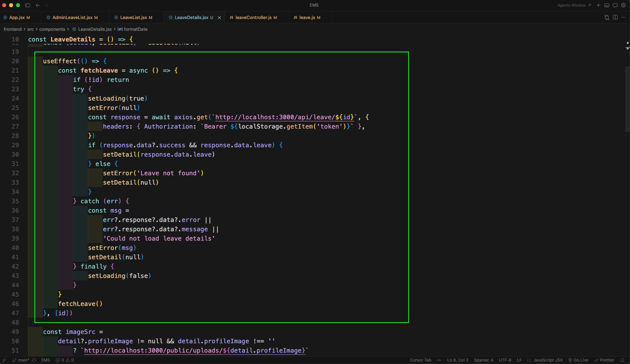Open the localhost leave API URL link

pyautogui.click(x=285, y=117)
